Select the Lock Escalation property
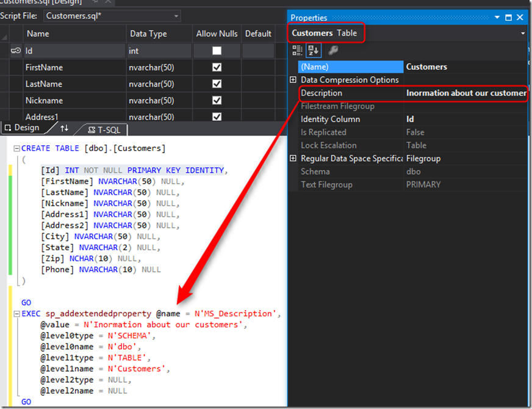The image size is (532, 409). [350, 145]
